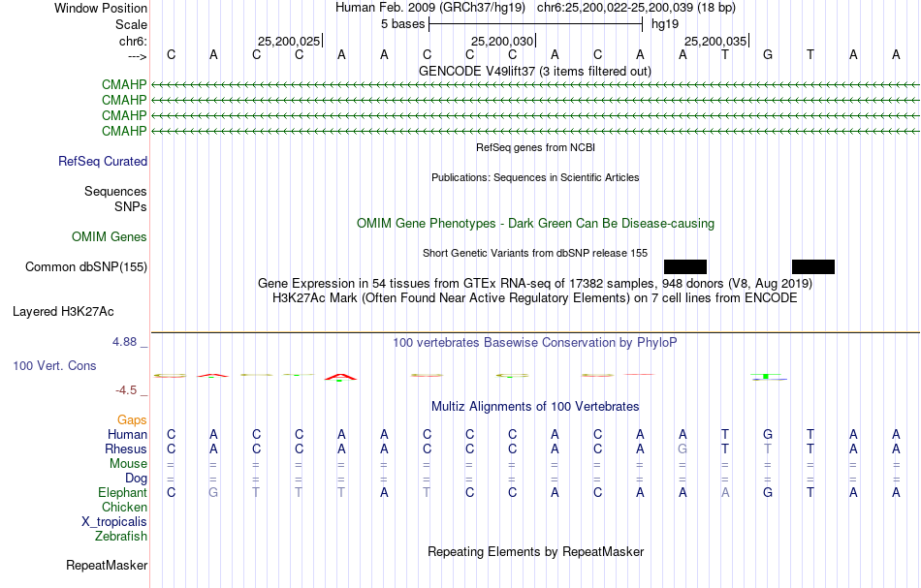
Task: Click the 25,200,025 ruler position
Action: [x=289, y=42]
